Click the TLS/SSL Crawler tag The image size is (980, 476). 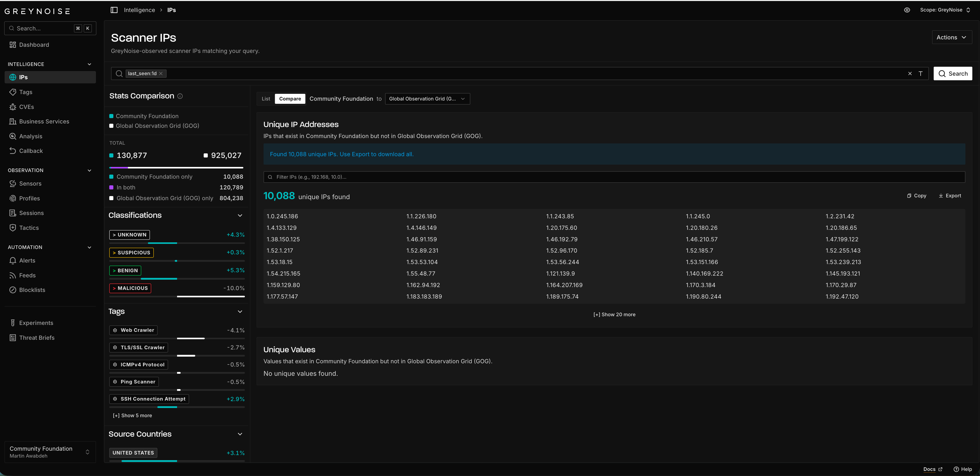pyautogui.click(x=138, y=347)
